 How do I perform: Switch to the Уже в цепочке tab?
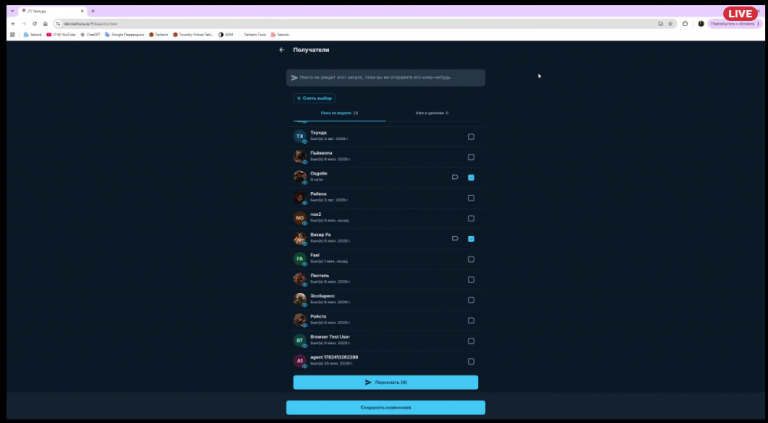(x=432, y=113)
